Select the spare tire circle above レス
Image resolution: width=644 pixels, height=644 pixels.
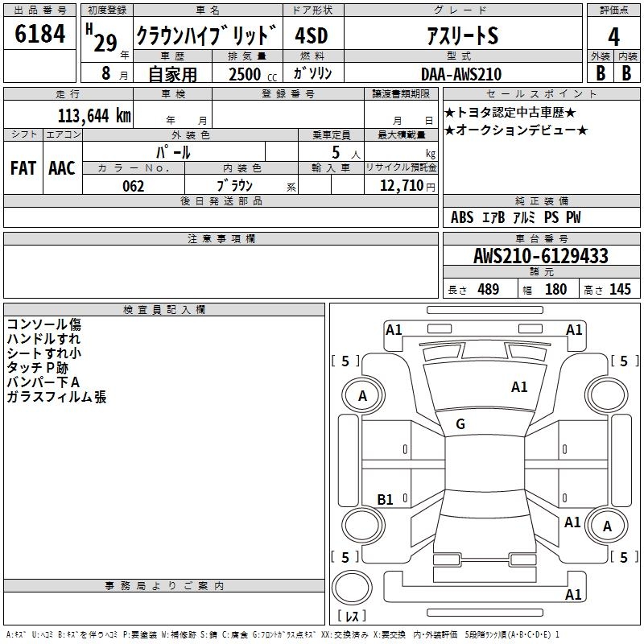[x=352, y=588]
